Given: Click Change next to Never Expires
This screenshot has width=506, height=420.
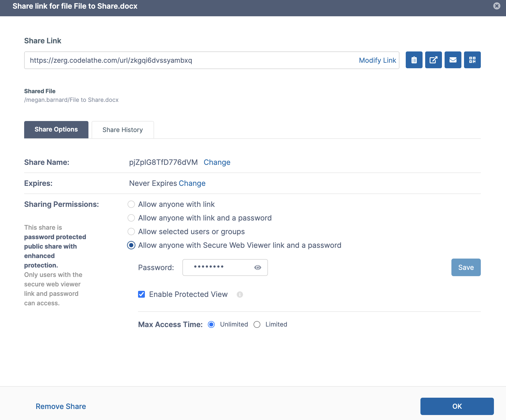Looking at the screenshot, I should pos(192,183).
